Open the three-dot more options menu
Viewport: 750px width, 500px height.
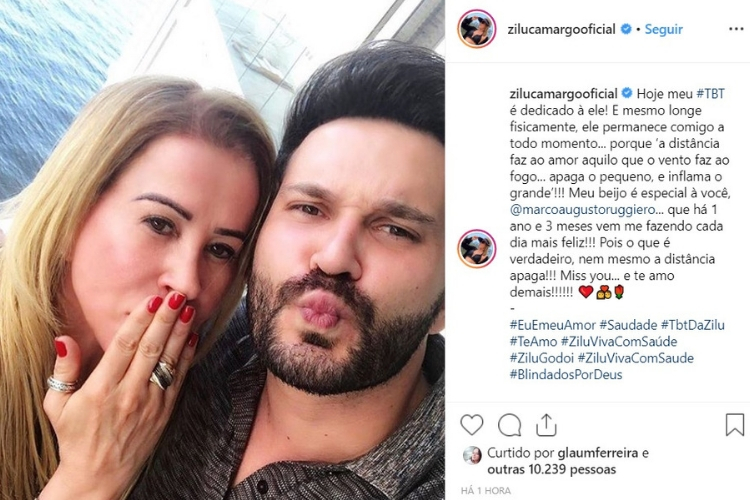coord(736,29)
